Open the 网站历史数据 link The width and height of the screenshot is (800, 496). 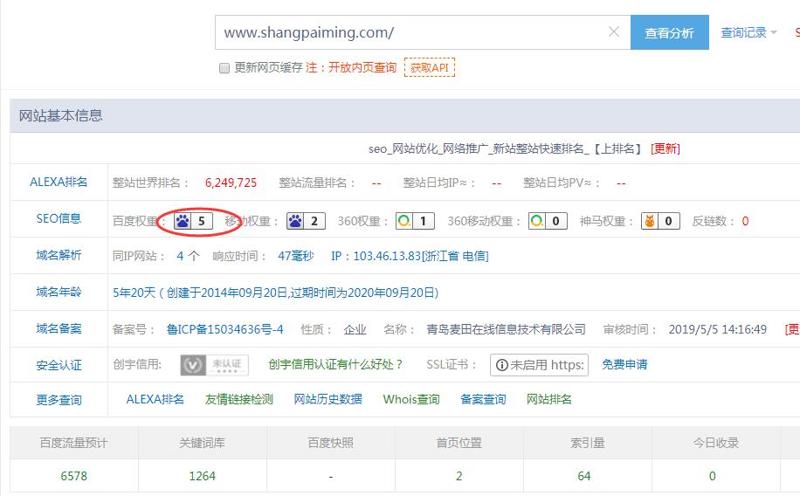(x=328, y=399)
